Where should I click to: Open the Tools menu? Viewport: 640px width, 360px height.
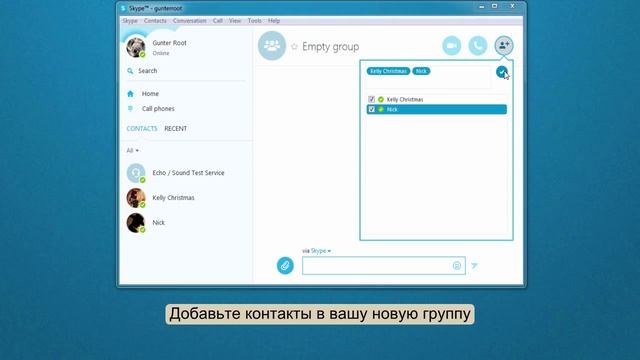pyautogui.click(x=254, y=21)
